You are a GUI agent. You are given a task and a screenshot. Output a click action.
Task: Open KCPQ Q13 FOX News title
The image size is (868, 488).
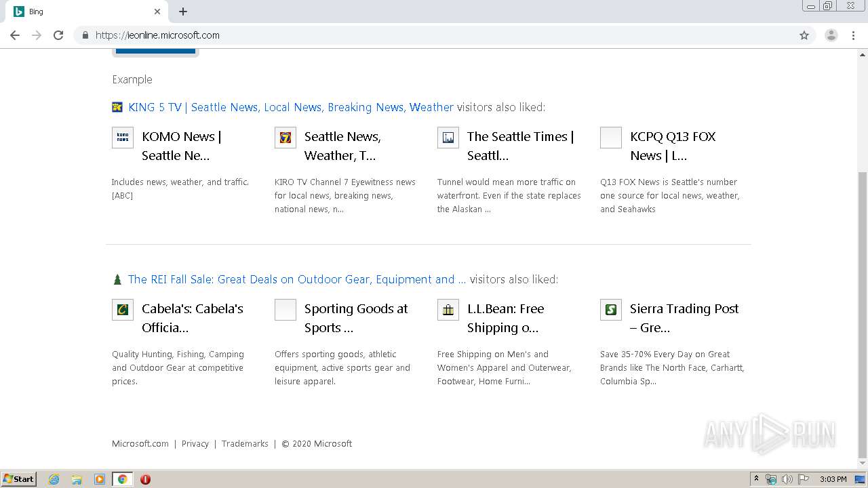pyautogui.click(x=673, y=146)
